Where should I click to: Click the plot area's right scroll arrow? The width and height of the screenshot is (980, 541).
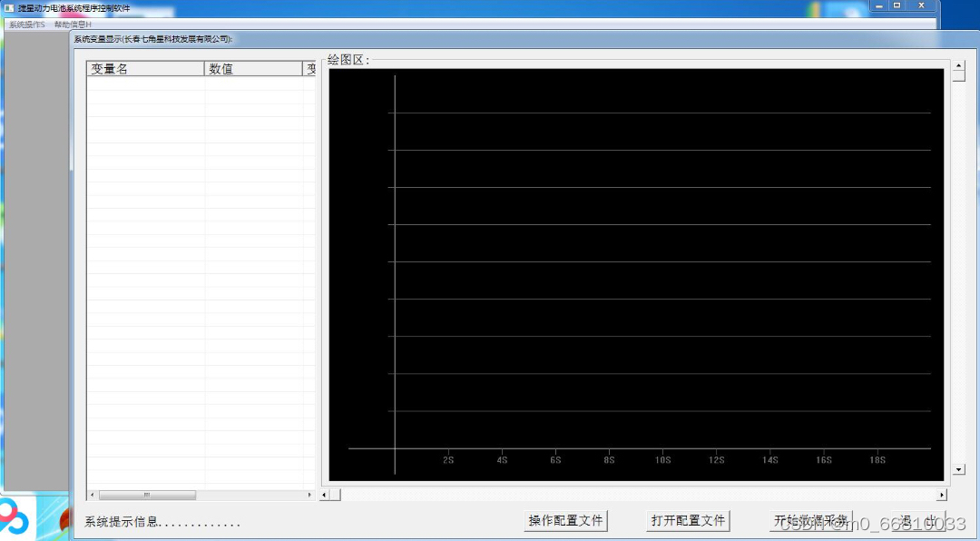(x=942, y=495)
